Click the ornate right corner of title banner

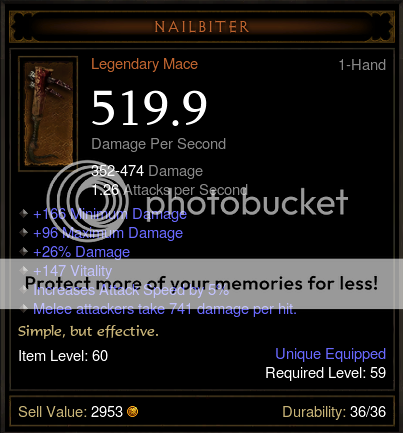pos(382,27)
